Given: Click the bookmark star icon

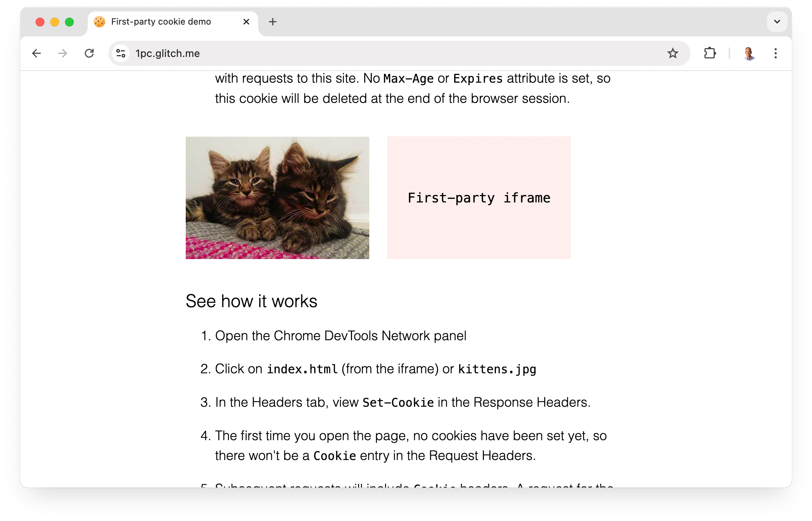Looking at the screenshot, I should pyautogui.click(x=674, y=53).
